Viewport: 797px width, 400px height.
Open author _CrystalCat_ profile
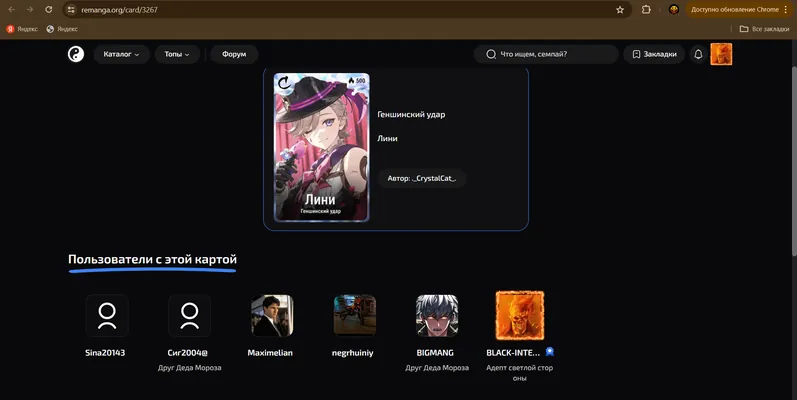tap(422, 178)
